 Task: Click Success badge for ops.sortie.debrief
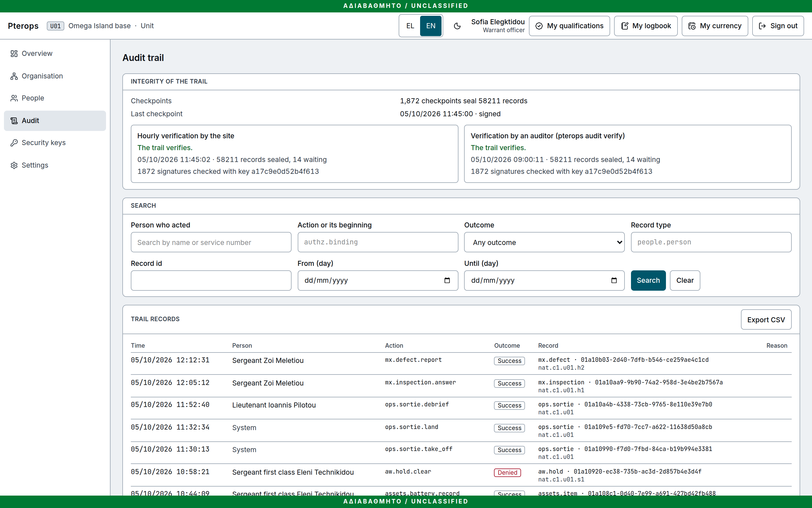pyautogui.click(x=509, y=405)
